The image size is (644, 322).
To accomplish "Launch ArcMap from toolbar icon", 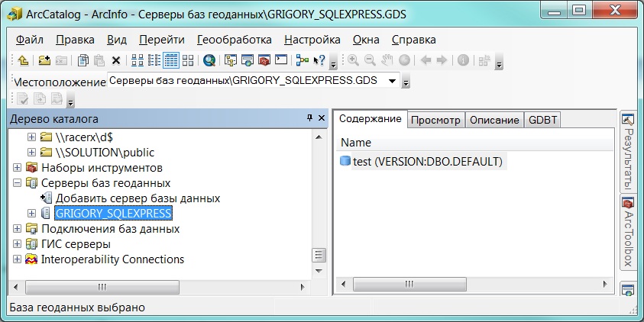I will pyautogui.click(x=248, y=61).
